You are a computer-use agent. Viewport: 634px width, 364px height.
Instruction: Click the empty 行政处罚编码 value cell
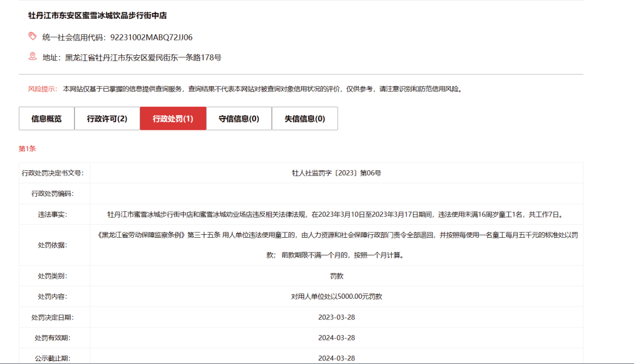point(336,194)
